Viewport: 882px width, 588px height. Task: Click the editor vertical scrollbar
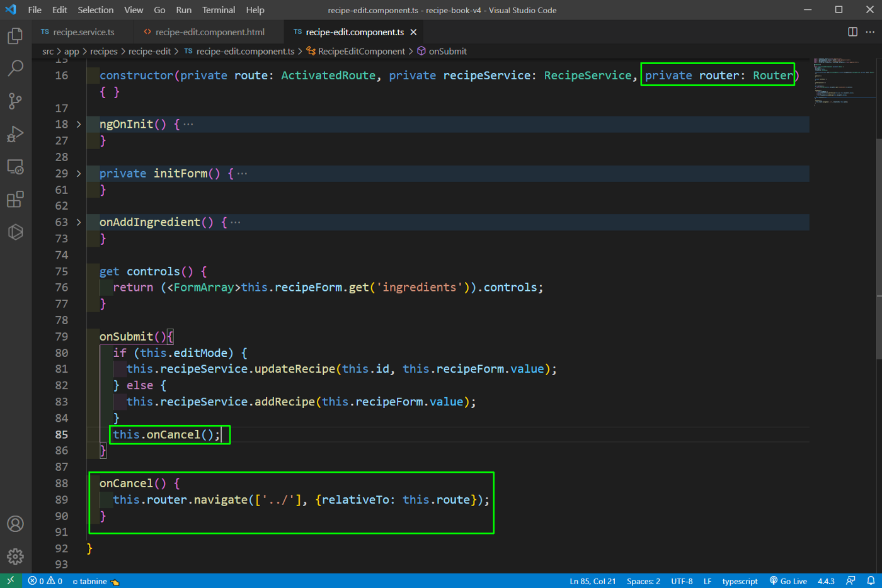pos(879,249)
